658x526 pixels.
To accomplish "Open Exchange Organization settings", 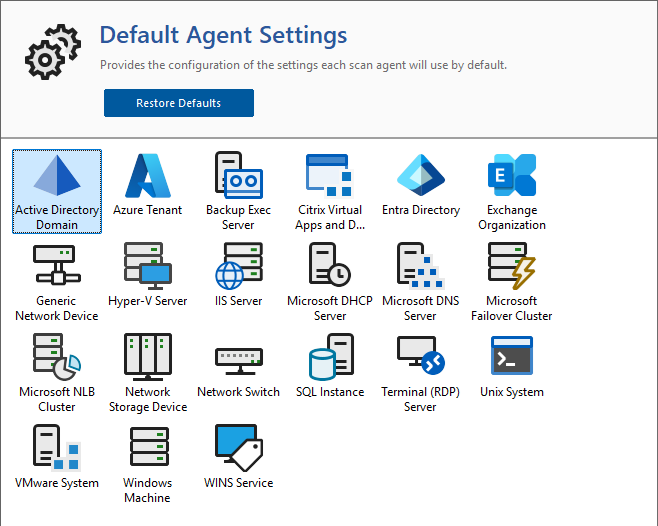I will pyautogui.click(x=511, y=178).
